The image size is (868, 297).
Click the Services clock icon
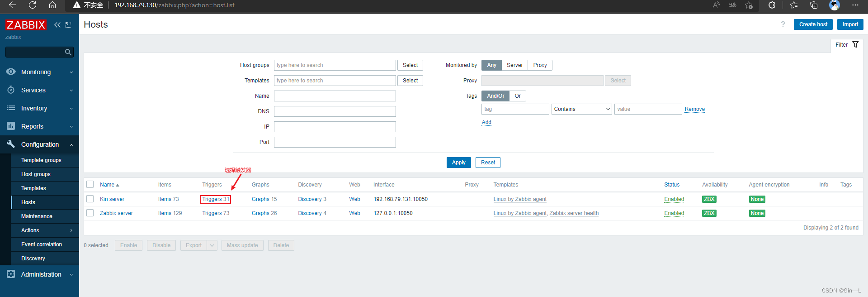11,90
